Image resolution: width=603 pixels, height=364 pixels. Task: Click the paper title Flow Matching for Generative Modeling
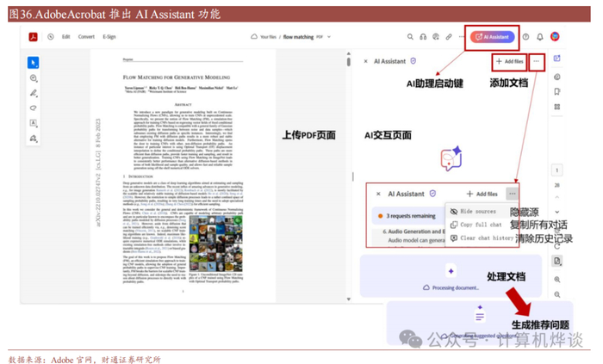(x=177, y=77)
